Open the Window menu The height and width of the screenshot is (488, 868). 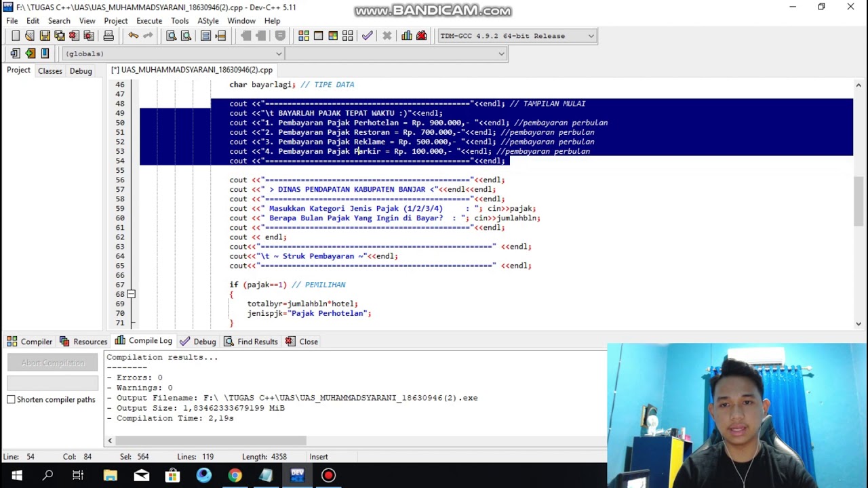pos(241,21)
